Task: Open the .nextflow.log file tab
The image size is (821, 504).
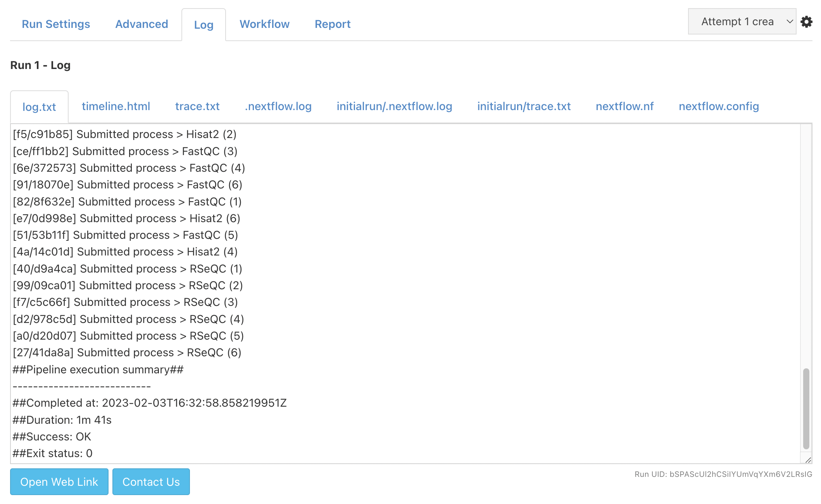Action: [x=278, y=106]
